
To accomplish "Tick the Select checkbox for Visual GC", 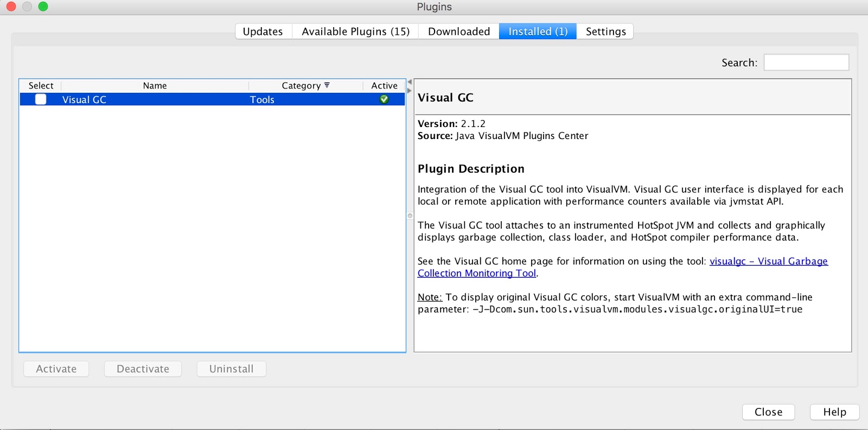I will click(41, 99).
